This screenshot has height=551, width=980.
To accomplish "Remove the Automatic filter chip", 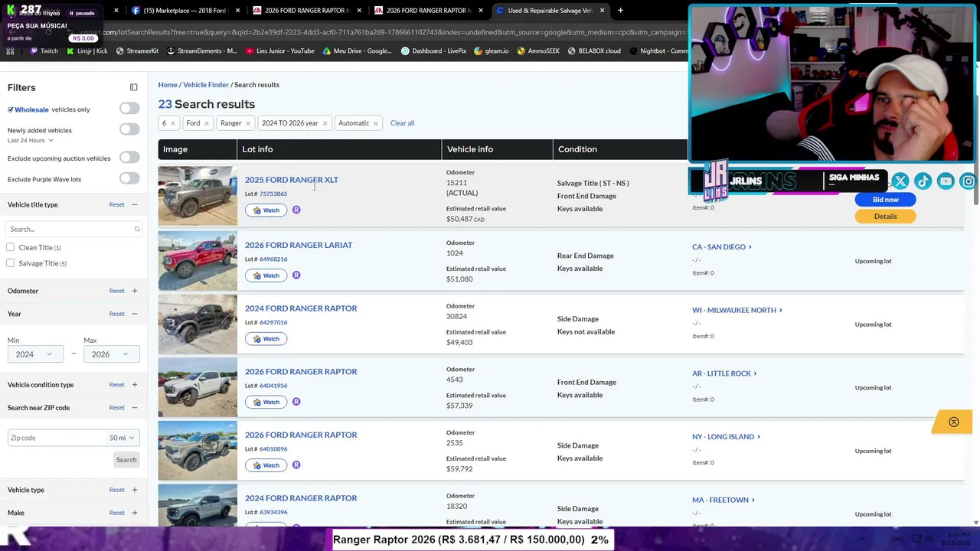I will click(375, 123).
